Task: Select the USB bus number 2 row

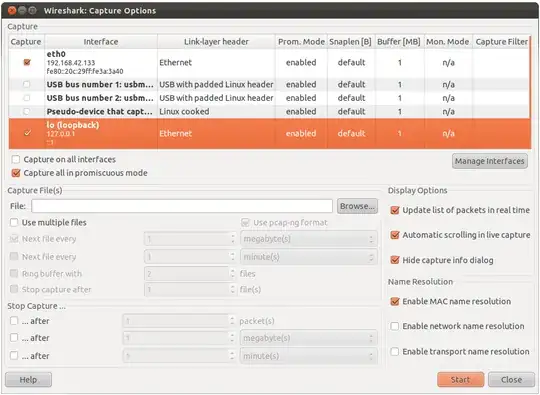Action: click(270, 98)
